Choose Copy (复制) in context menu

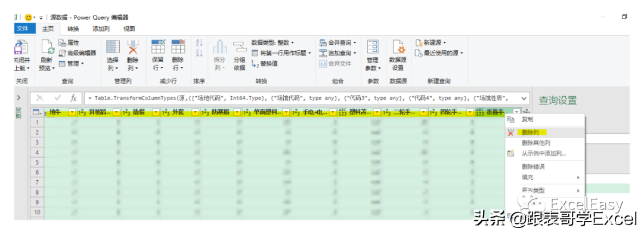tap(544, 119)
